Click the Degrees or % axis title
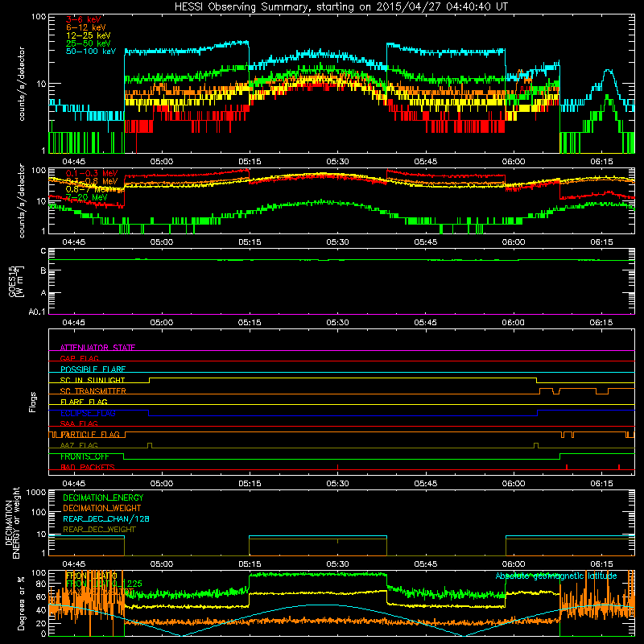 point(21,603)
